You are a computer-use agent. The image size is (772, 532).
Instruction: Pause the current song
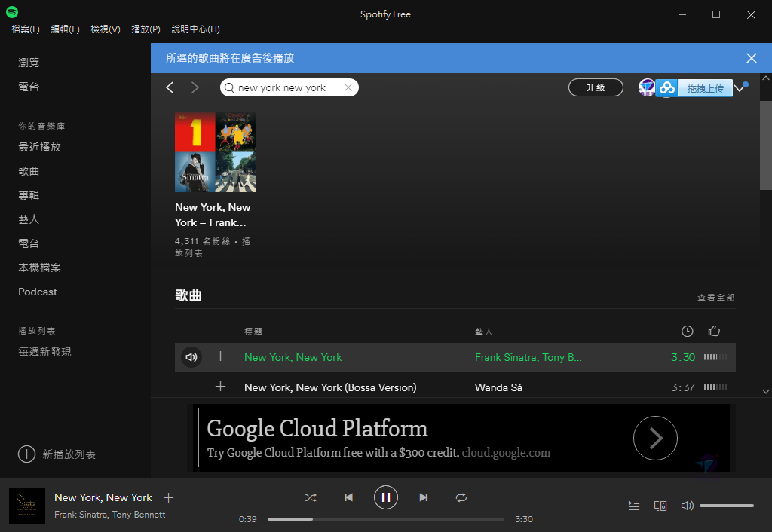(385, 497)
